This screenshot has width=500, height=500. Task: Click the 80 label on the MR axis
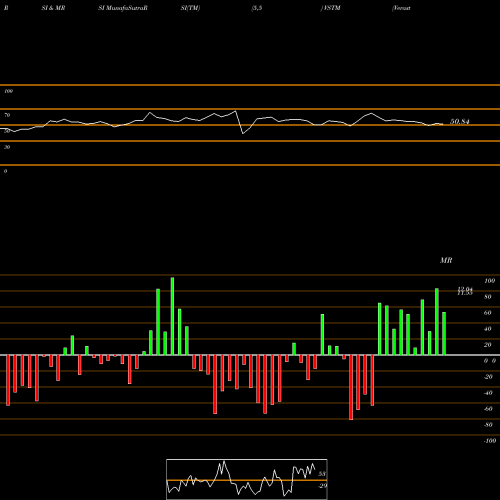click(488, 297)
